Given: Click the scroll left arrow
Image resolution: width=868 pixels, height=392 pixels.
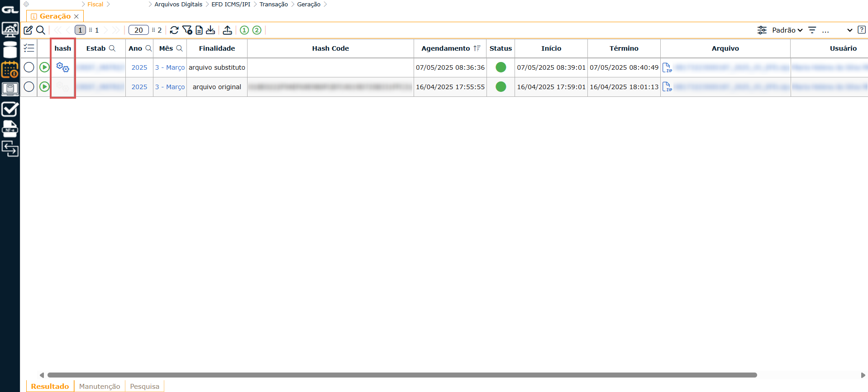Looking at the screenshot, I should 42,375.
